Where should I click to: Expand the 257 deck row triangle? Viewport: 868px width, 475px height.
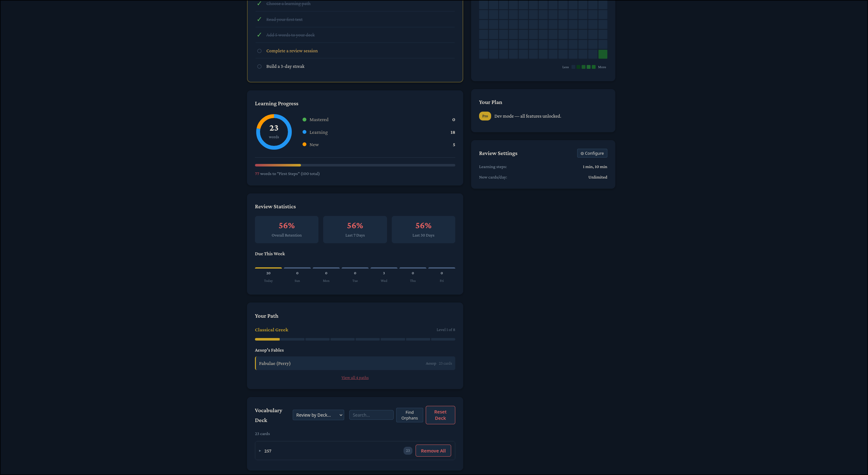point(260,451)
